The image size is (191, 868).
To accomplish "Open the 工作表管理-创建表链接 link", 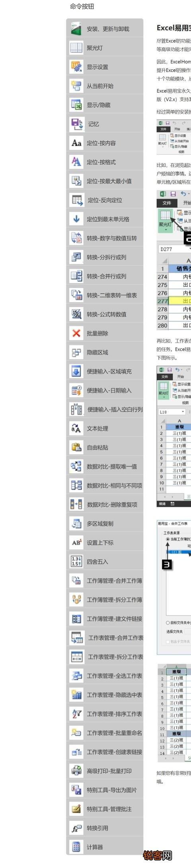I will (115, 752).
